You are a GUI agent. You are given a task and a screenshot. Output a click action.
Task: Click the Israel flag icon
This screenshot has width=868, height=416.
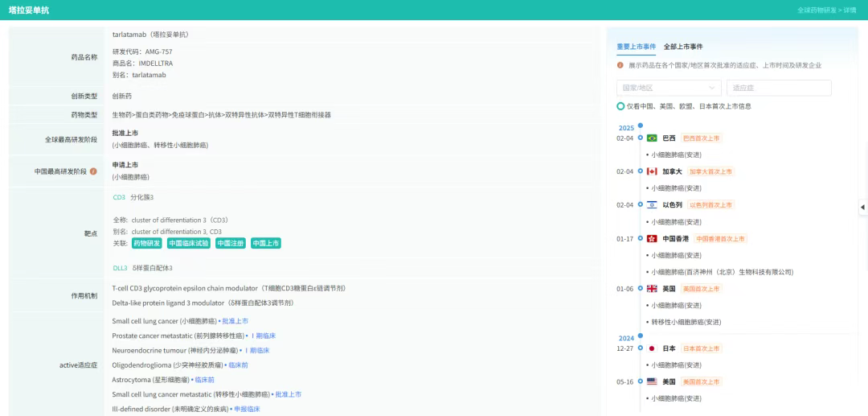[x=652, y=205]
